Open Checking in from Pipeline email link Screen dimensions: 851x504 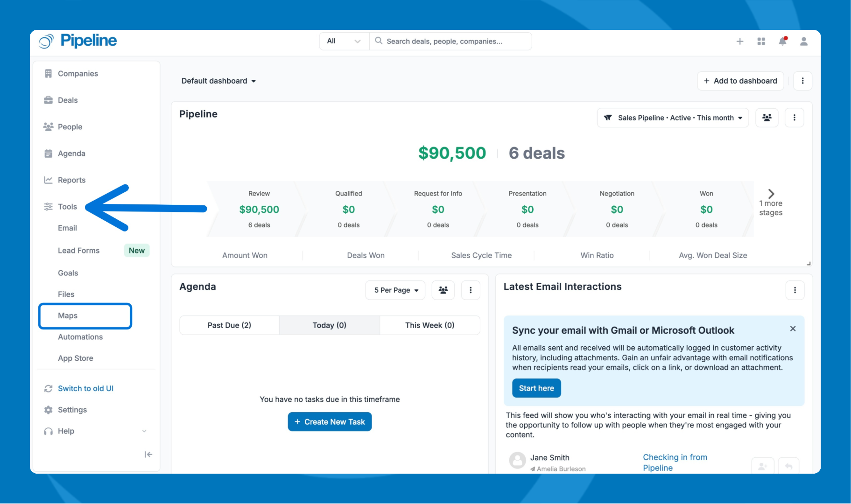pyautogui.click(x=675, y=462)
